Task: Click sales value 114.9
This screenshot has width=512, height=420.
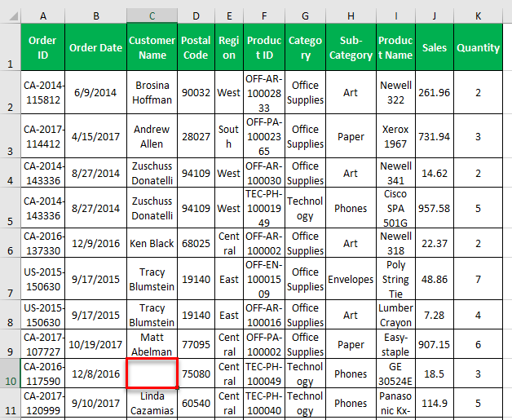Action: tap(435, 402)
